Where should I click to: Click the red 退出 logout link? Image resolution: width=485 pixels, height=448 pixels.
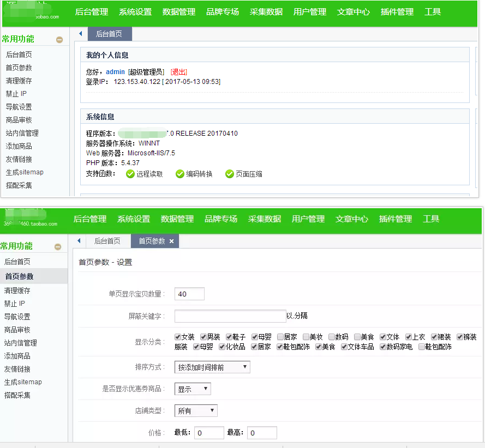[178, 72]
